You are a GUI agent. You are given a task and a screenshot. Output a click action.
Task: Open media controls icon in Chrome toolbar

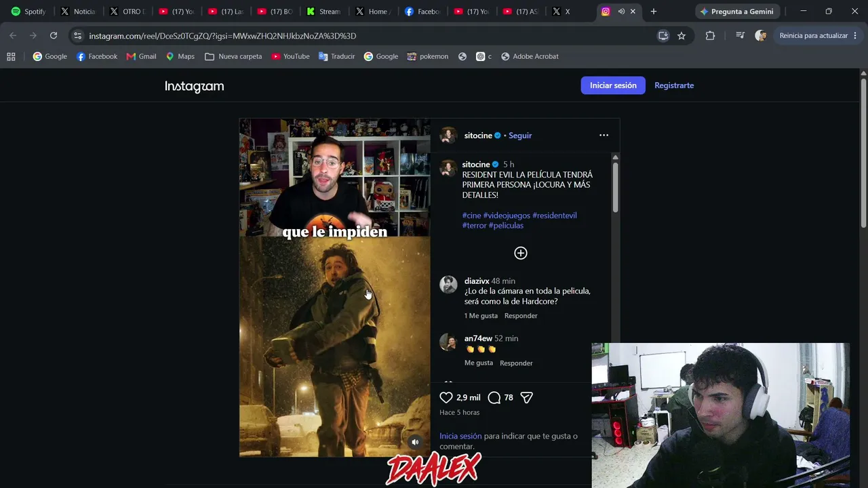(740, 36)
